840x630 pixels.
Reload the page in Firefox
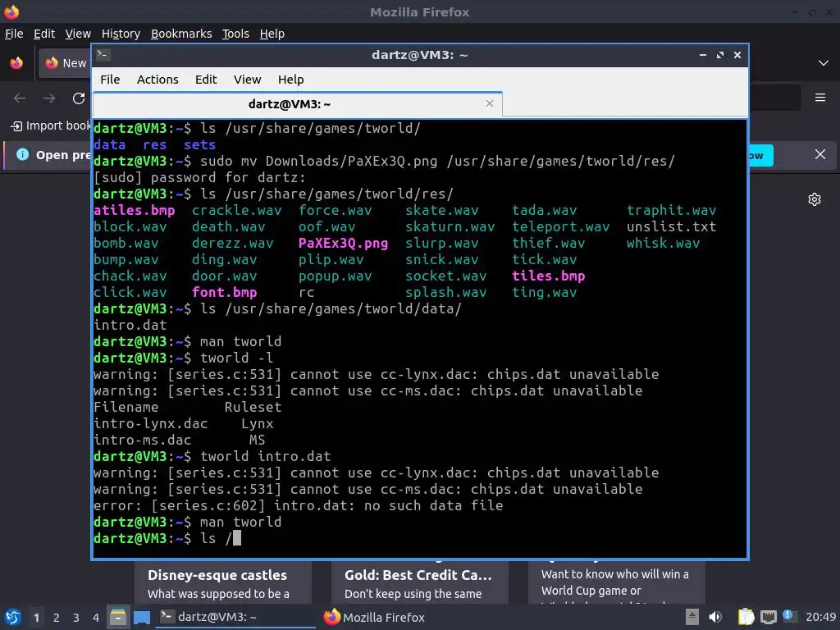coord(79,98)
